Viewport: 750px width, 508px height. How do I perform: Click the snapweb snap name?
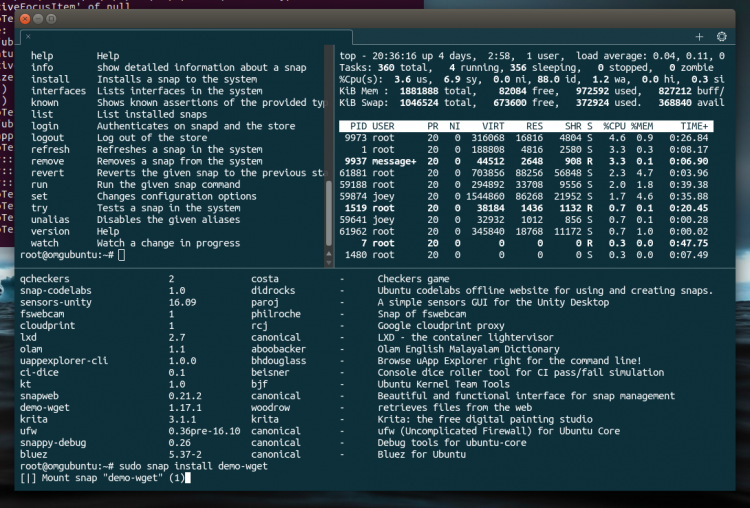(39, 396)
